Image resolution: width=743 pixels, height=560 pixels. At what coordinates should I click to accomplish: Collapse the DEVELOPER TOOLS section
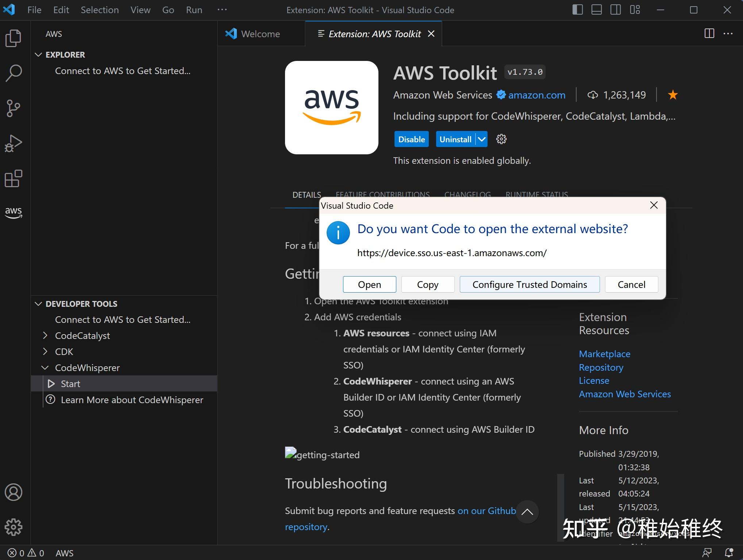coord(38,304)
